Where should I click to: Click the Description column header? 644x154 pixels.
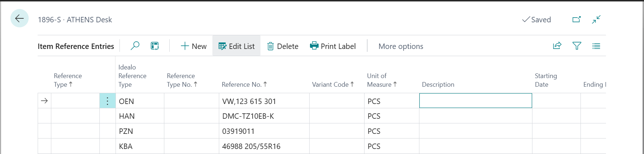[x=438, y=84]
